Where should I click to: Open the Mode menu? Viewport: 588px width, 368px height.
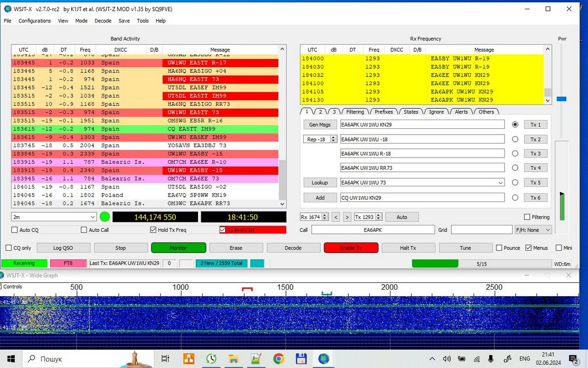82,21
